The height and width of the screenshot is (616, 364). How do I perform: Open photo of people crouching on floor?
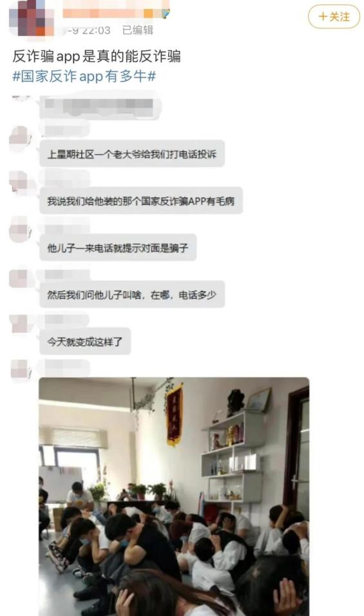(x=174, y=497)
